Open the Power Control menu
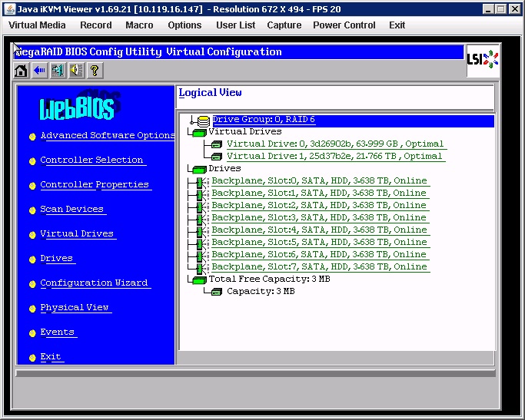525x420 pixels. coord(344,25)
